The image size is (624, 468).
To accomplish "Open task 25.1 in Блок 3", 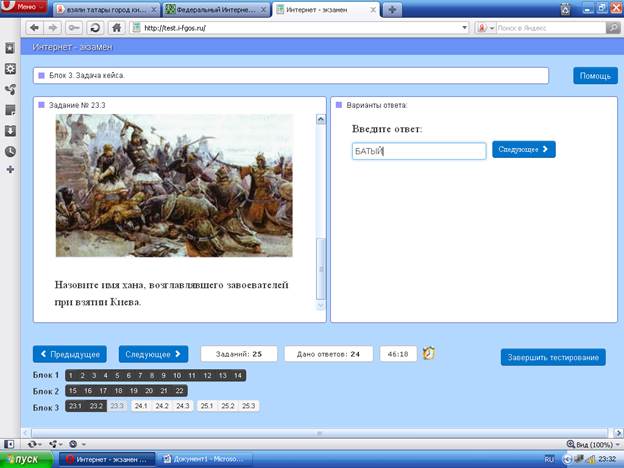I will (x=207, y=406).
